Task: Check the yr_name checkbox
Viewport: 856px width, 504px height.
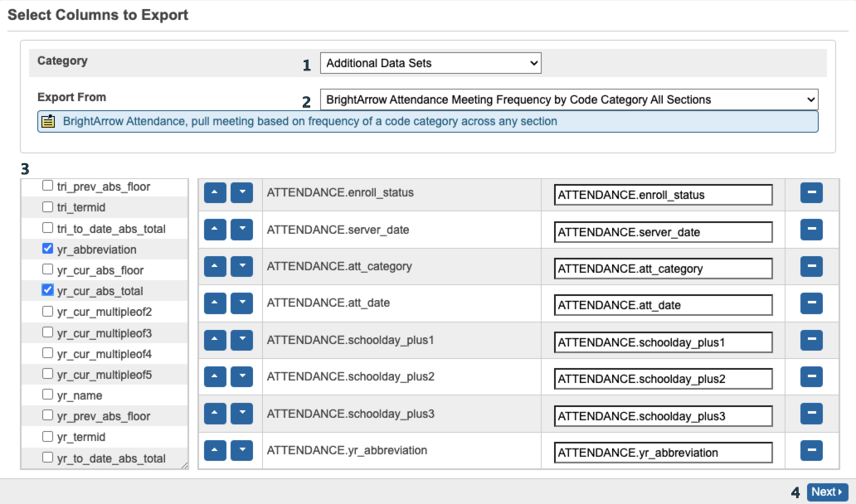Action: point(47,395)
